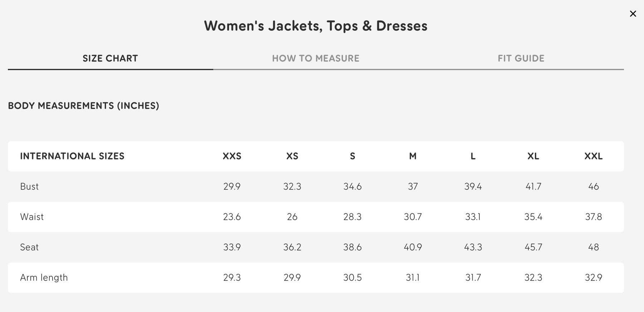Image resolution: width=644 pixels, height=312 pixels.
Task: Click the medium bust value 37
Action: 413,187
